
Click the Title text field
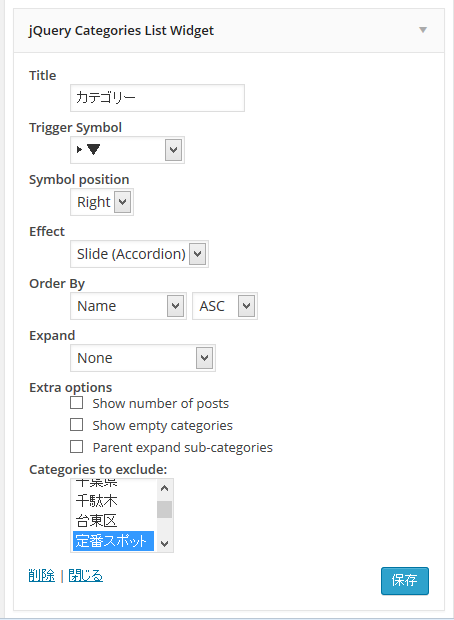click(157, 98)
